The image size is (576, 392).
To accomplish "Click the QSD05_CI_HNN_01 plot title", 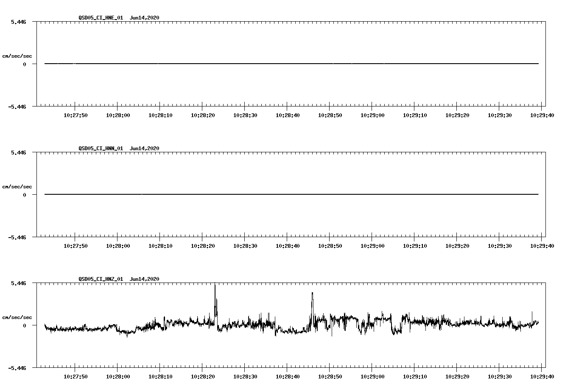I will click(101, 148).
